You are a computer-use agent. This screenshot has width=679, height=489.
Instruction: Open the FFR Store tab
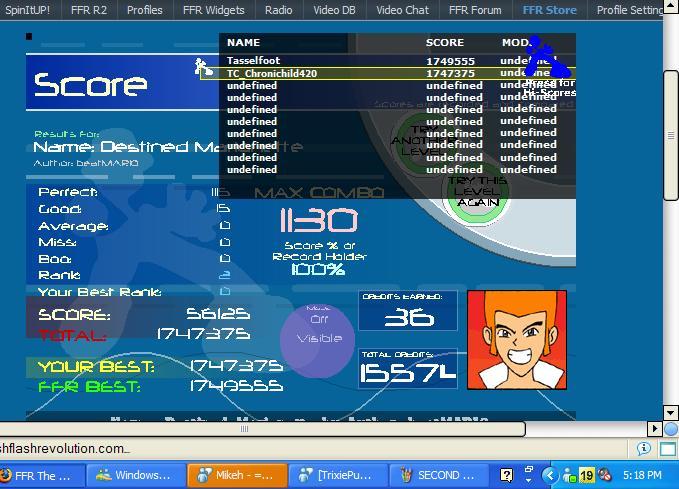[549, 10]
